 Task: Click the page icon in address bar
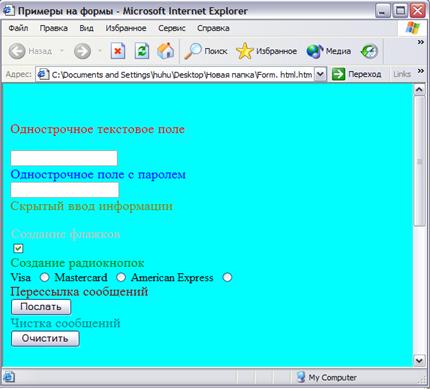coord(42,74)
